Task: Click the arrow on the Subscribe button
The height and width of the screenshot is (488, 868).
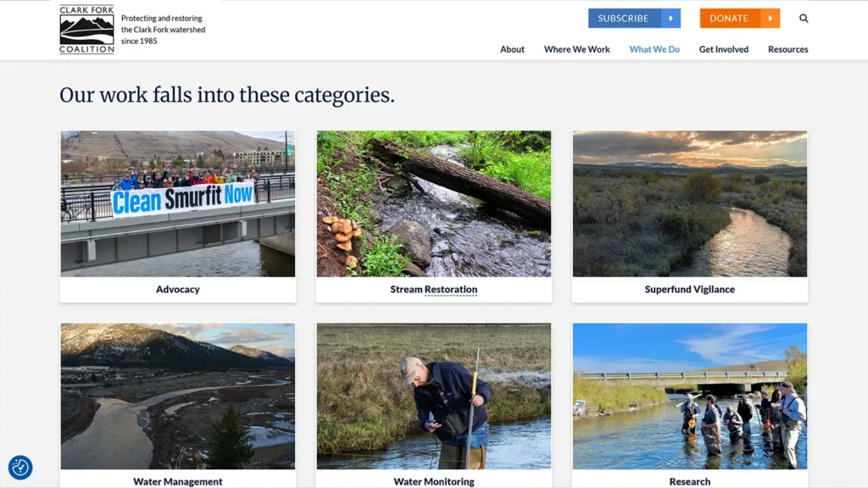Action: (670, 19)
